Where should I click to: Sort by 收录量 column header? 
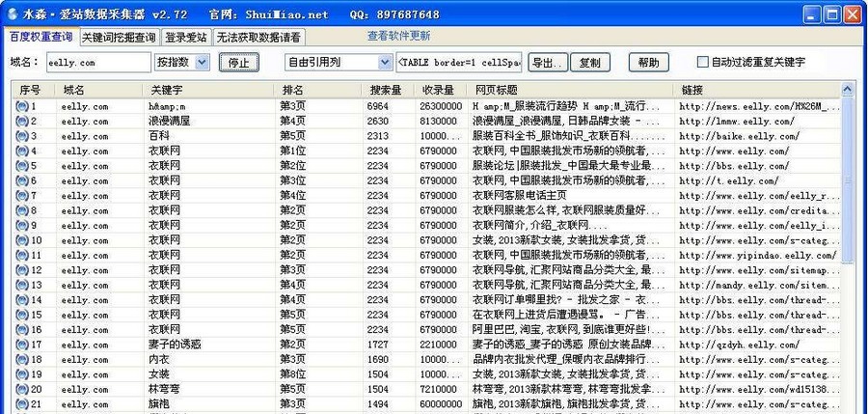[x=441, y=90]
